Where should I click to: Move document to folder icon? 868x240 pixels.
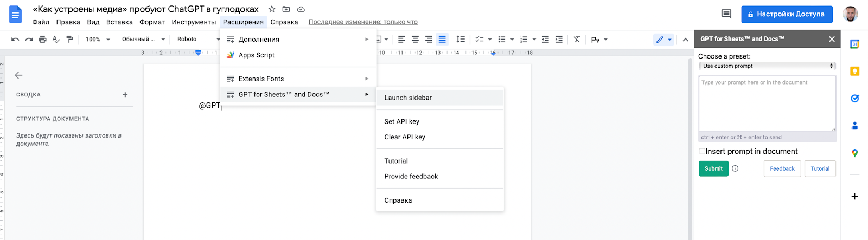tap(286, 9)
